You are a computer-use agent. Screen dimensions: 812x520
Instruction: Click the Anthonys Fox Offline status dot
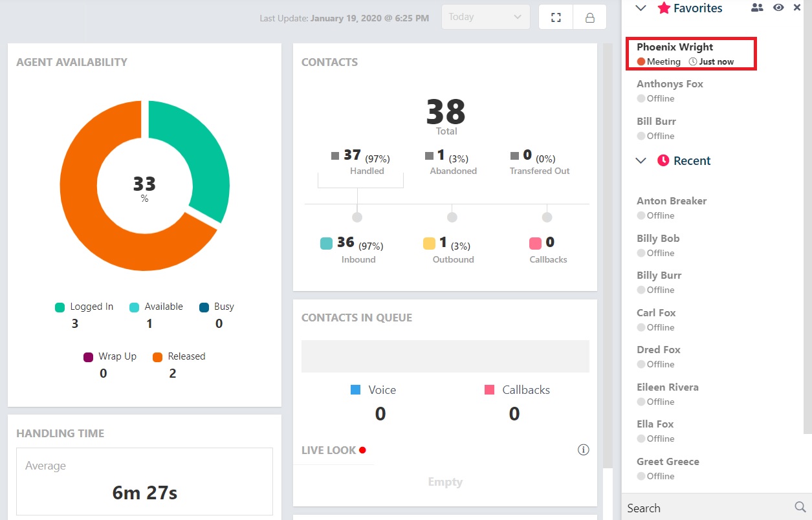point(641,98)
